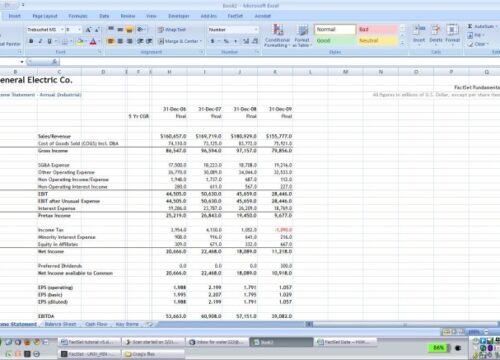Screen dimensions: 500x360
Task: Apply cell borders using the Borders icon
Action: (x=65, y=41)
